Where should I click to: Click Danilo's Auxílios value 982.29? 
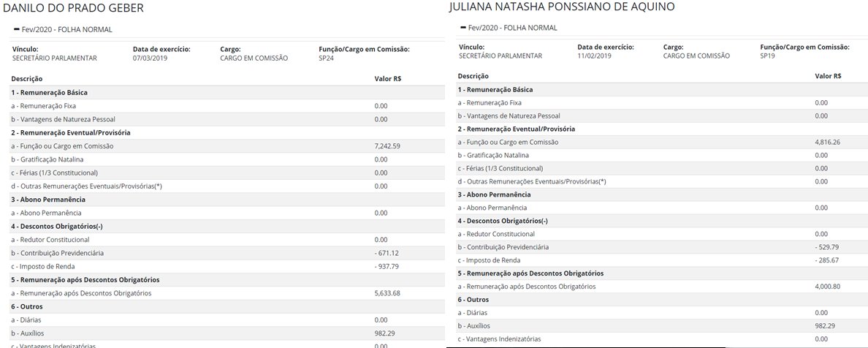(x=385, y=333)
